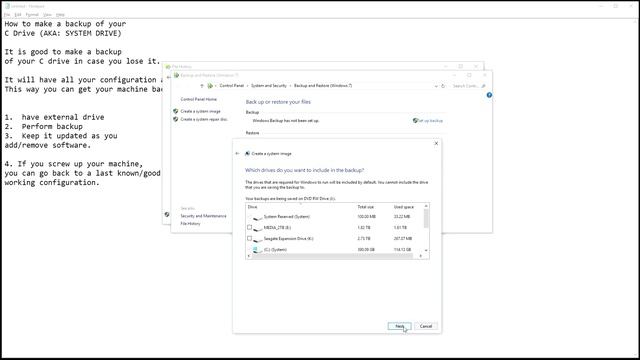
Task: Click the 100.00 MB total size value
Action: (366, 217)
